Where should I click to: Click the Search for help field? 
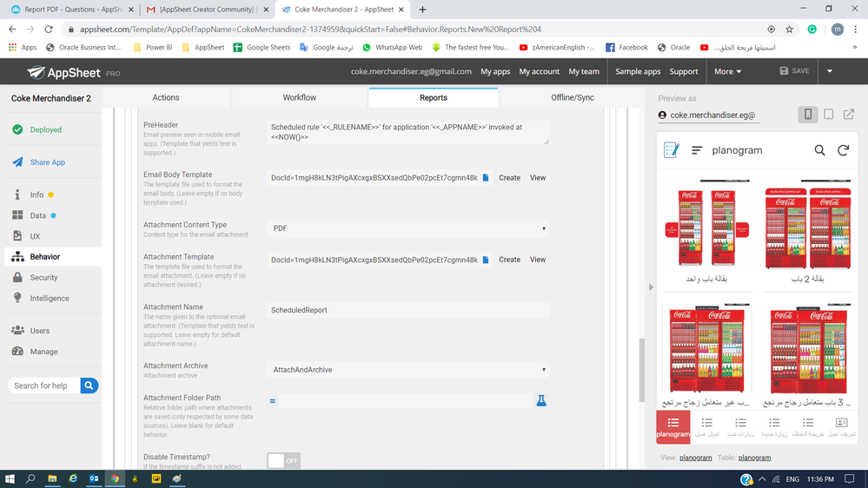pos(44,386)
